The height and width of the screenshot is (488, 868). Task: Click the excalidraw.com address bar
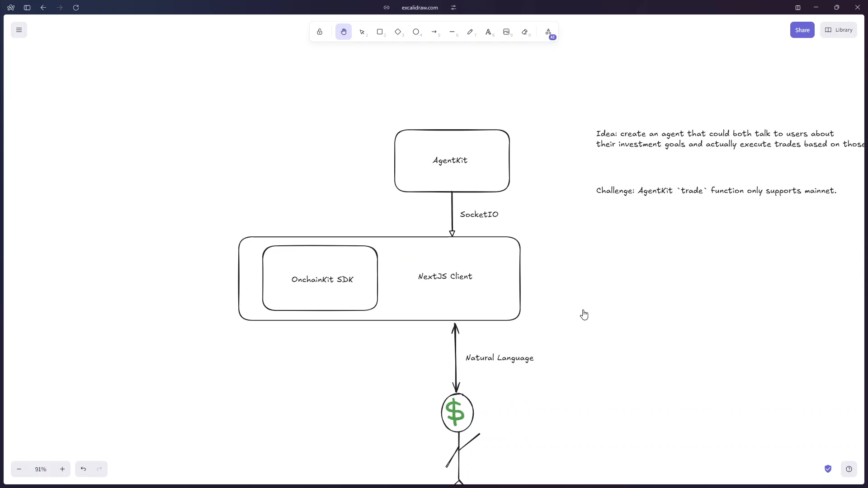pos(420,7)
